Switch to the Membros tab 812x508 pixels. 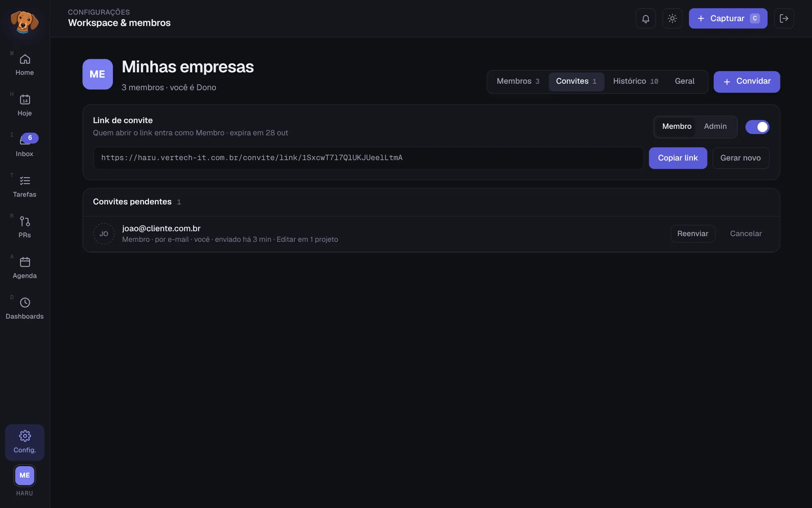518,81
